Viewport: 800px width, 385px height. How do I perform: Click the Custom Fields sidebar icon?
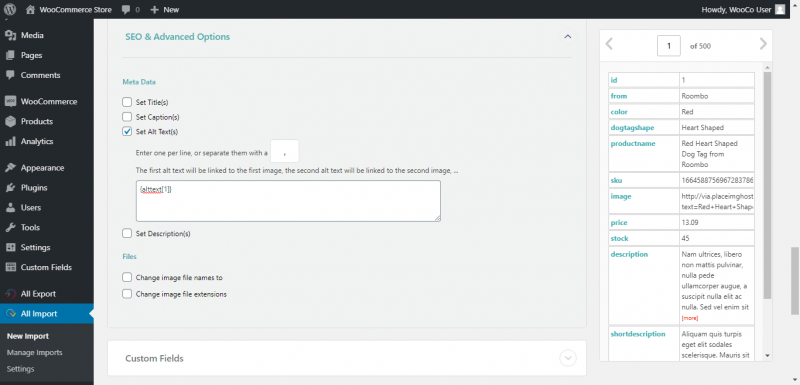click(10, 267)
